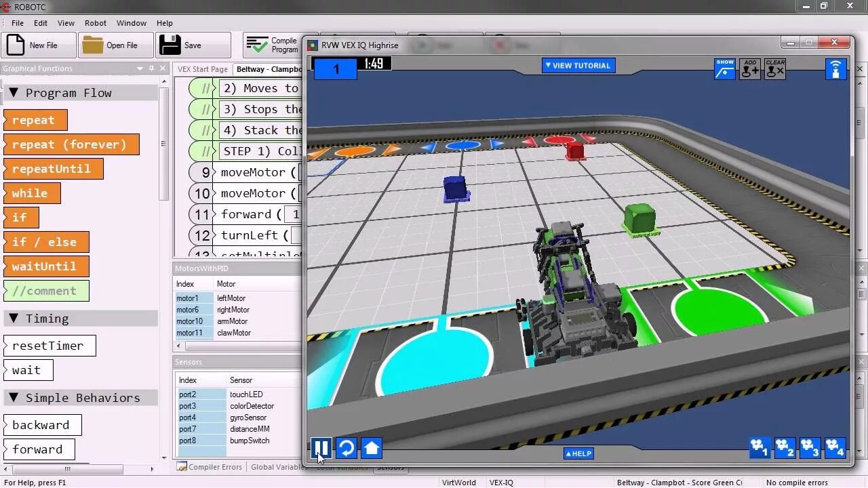
Task: Go to the simulator home screen
Action: (372, 448)
